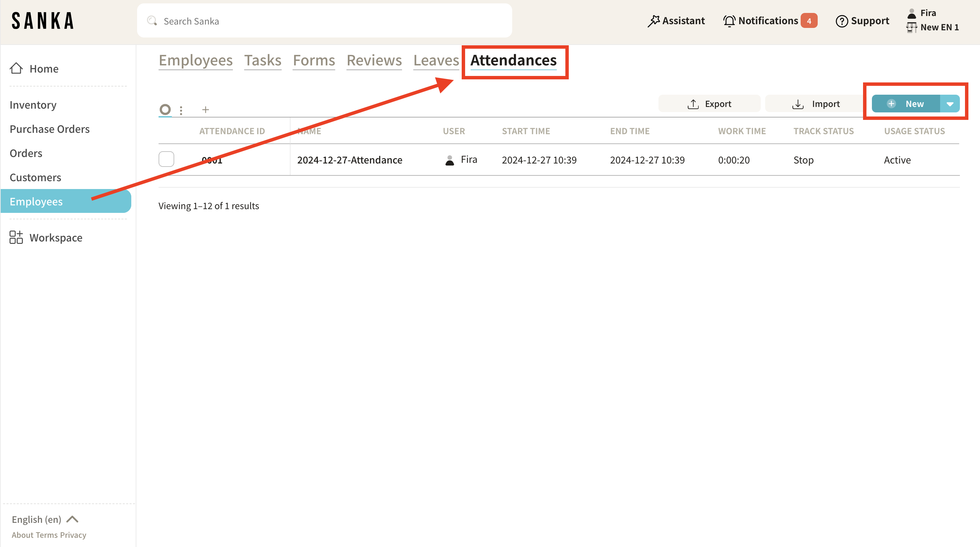Switch to the Reviews tab
Viewport: 980px width, 547px height.
pyautogui.click(x=374, y=60)
